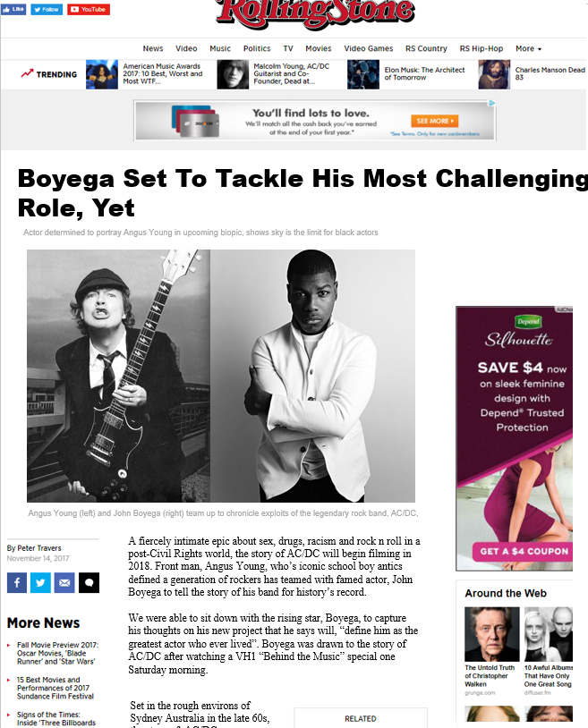
Task: Click the Twitter Follow button
Action: 47,9
